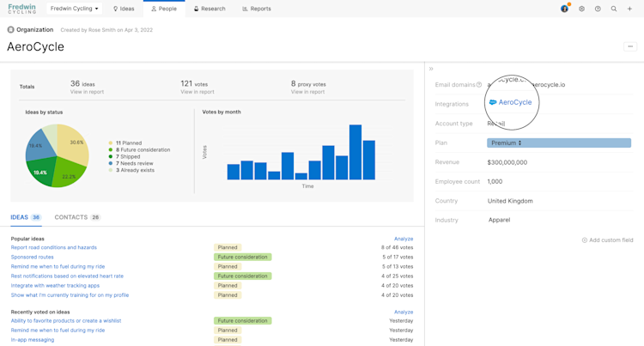
Task: Click Planned status badge of In-app messaging
Action: [x=228, y=339]
